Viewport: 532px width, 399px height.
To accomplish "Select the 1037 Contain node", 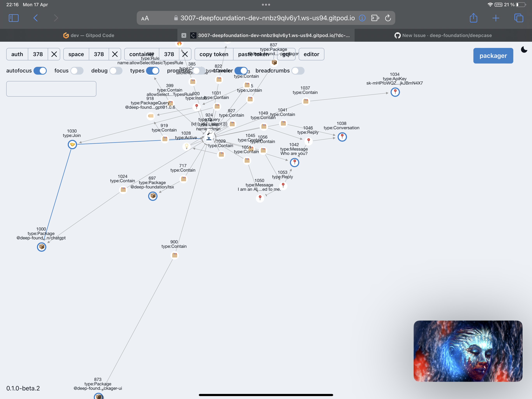I will coord(306,101).
